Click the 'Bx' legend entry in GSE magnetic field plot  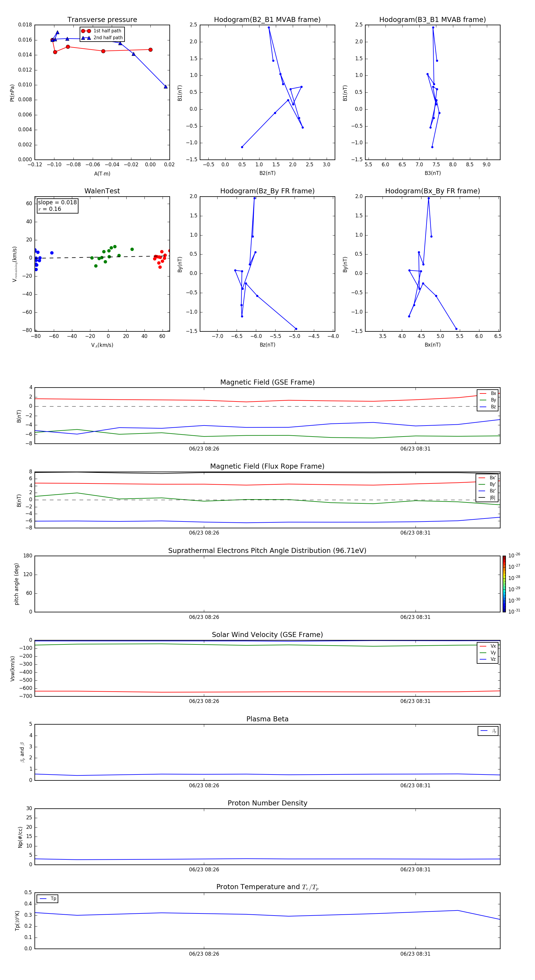[x=488, y=393]
